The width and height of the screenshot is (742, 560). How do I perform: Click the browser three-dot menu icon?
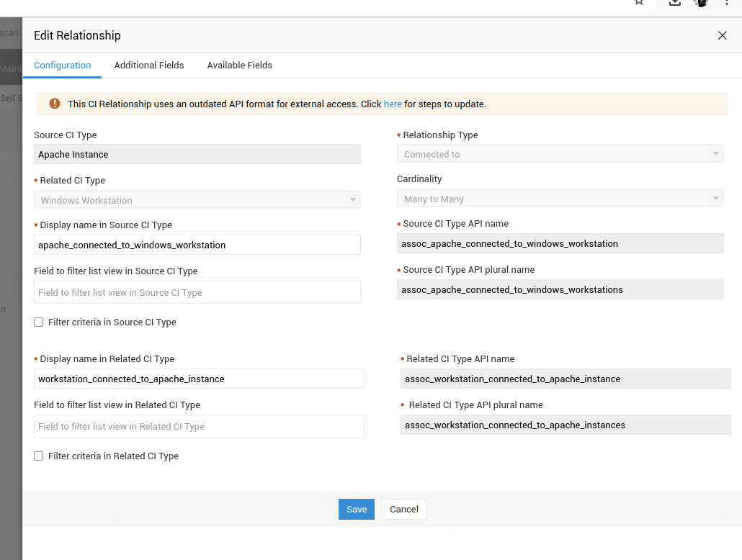tap(726, 2)
